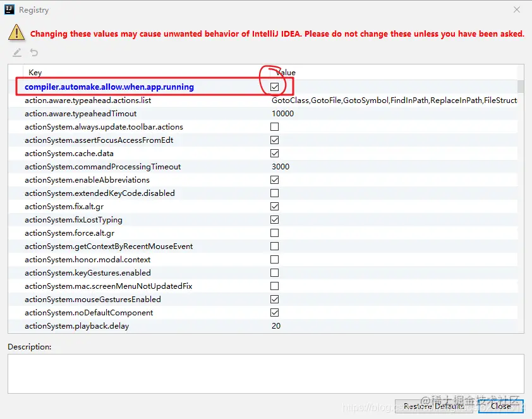This screenshot has width=532, height=419.
Task: Uncheck actionSystem.cache.data checkbox
Action: point(274,154)
